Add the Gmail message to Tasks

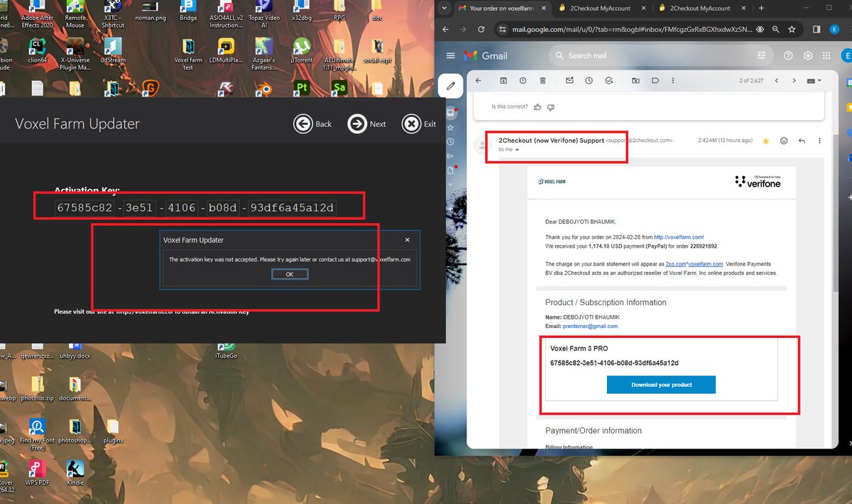pos(609,81)
